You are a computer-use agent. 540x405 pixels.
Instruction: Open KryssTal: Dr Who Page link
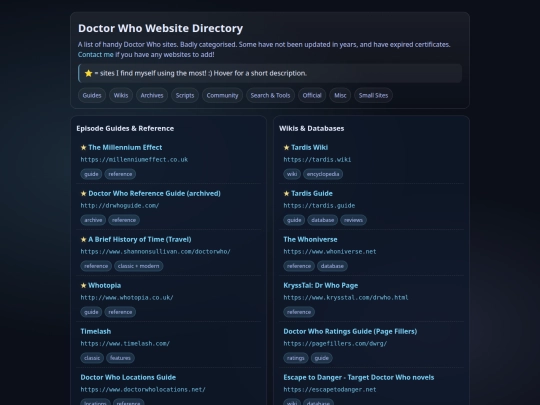321,285
